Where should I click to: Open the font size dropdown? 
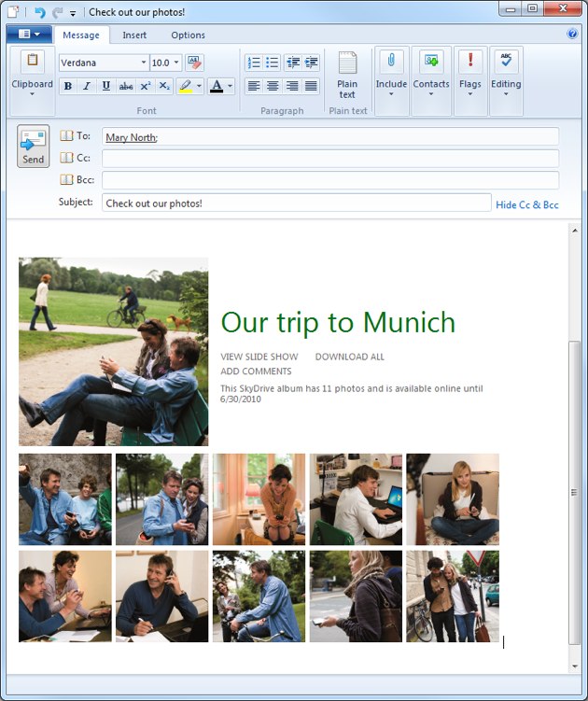click(x=178, y=63)
